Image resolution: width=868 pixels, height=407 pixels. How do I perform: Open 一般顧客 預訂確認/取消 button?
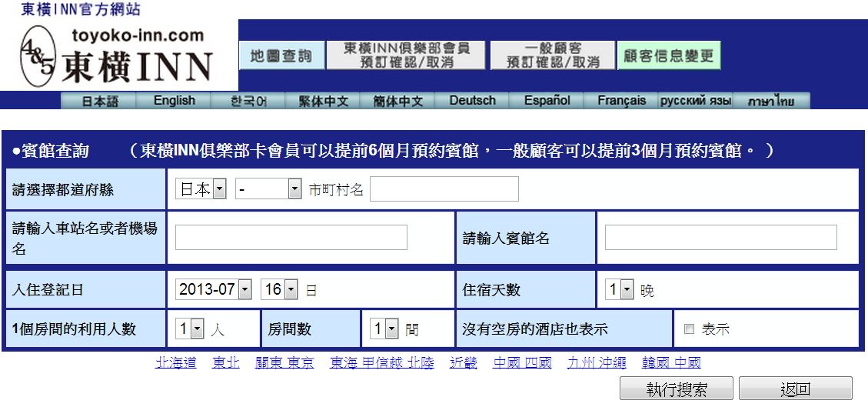(x=553, y=55)
